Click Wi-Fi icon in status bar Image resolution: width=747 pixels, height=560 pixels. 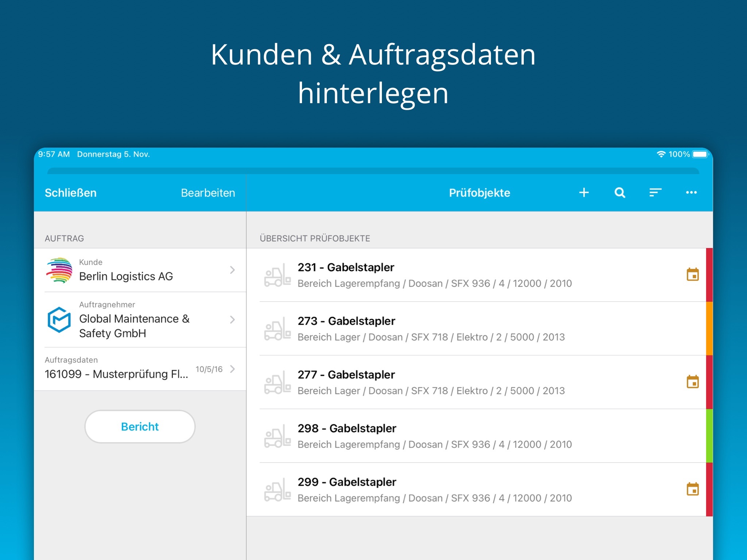coord(661,154)
